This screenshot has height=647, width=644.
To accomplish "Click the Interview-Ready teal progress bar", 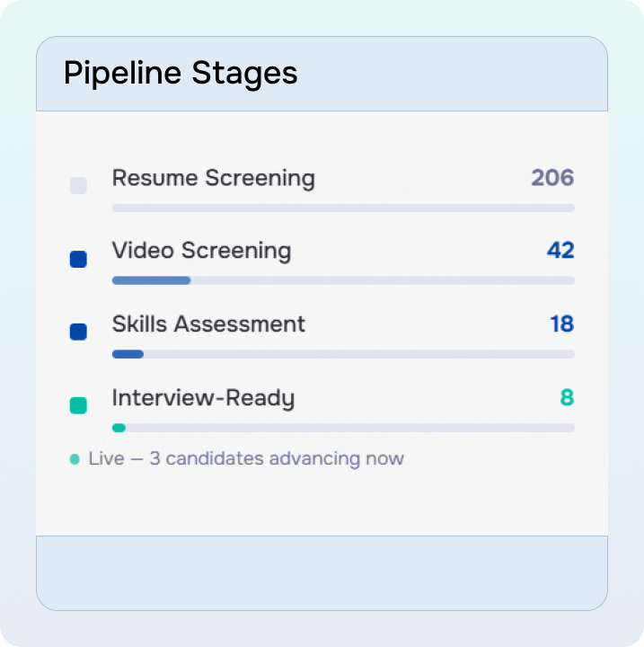I will click(x=119, y=428).
